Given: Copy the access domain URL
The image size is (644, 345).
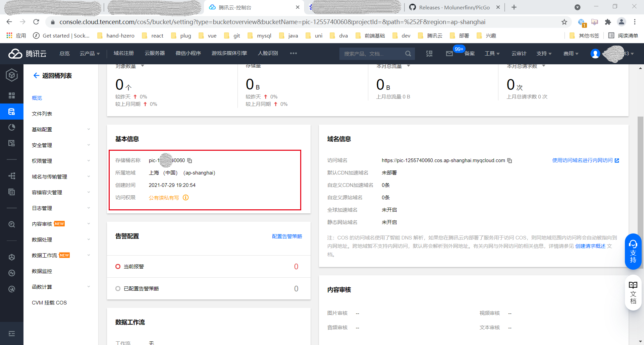Looking at the screenshot, I should coord(509,161).
